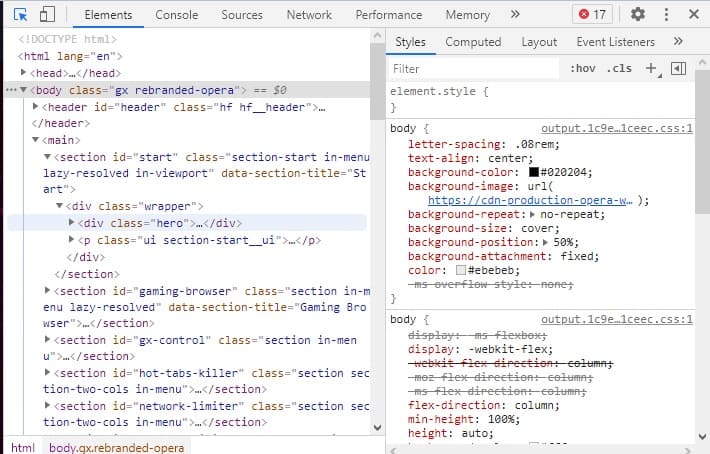Switch to the Console tab

[x=176, y=15]
